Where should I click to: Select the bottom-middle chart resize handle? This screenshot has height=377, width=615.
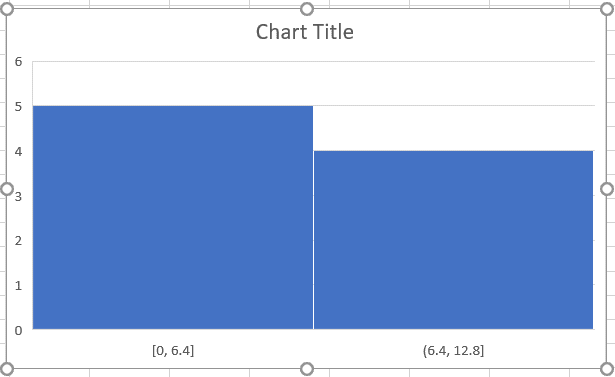307,369
